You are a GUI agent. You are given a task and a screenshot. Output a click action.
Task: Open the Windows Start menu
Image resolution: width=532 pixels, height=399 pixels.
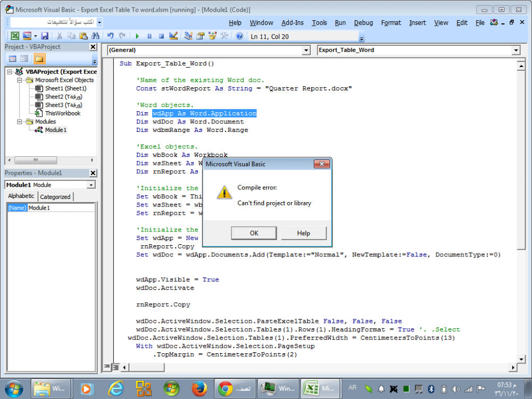point(14,389)
